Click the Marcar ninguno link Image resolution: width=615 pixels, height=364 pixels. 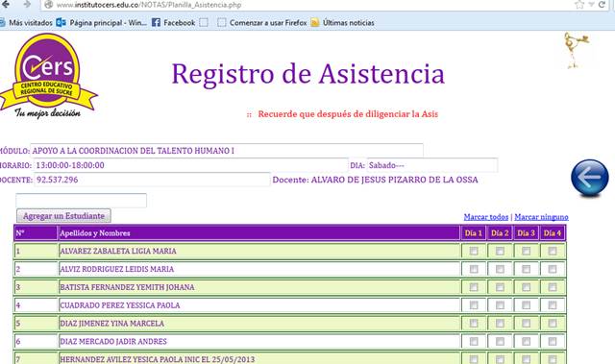coord(541,217)
